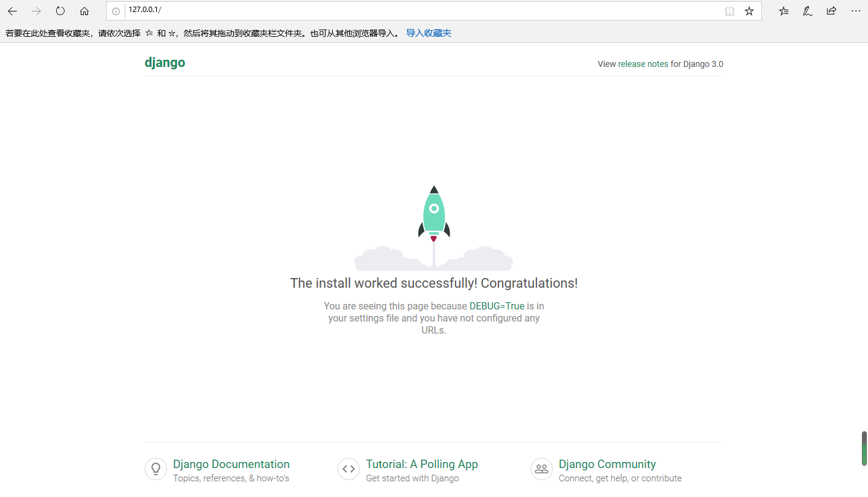Click 'for Django 3.0' text
Viewport: 868px width, 497px height.
[x=697, y=64]
